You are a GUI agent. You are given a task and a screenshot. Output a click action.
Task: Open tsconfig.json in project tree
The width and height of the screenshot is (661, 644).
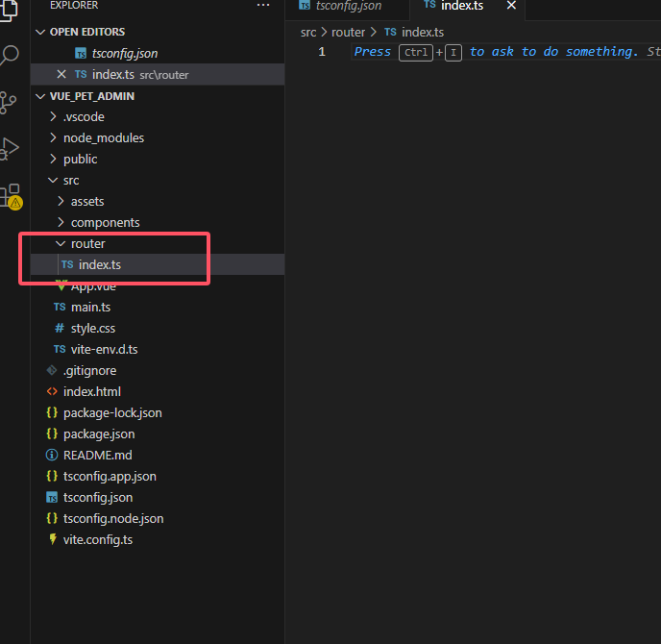click(x=158, y=497)
